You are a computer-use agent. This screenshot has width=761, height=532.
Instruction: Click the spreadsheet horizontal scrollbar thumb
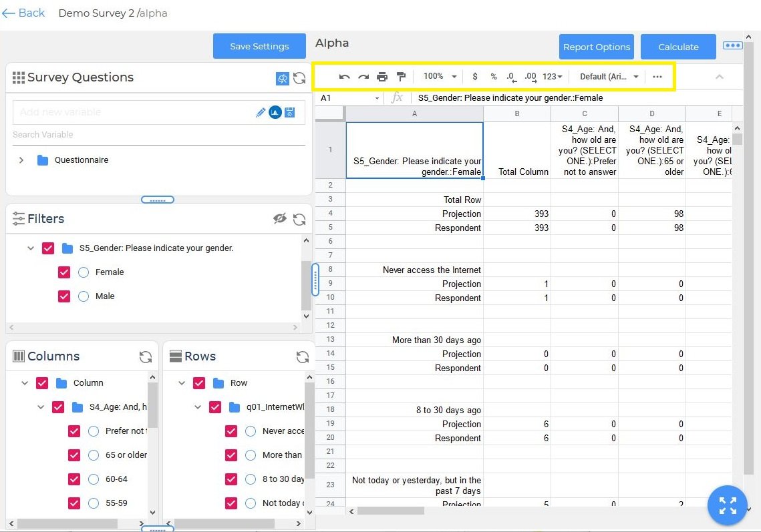[x=391, y=511]
